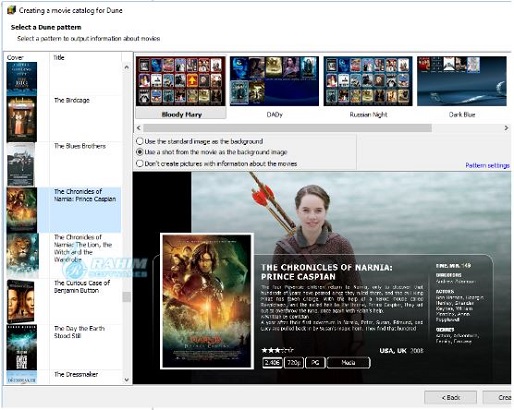514x410 pixels.
Task: Click the Lion, Witch and Wardrobe cover
Action: [22, 256]
